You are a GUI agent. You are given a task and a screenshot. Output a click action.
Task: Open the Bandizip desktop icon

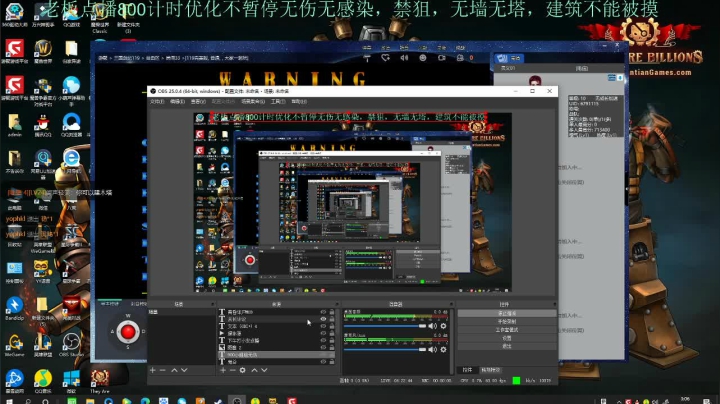coord(14,308)
